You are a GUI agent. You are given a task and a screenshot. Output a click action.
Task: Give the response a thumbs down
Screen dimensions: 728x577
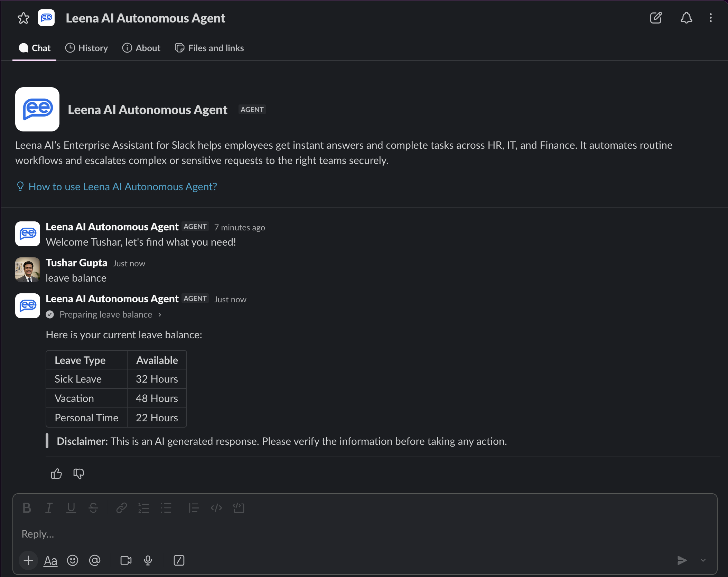tap(79, 474)
